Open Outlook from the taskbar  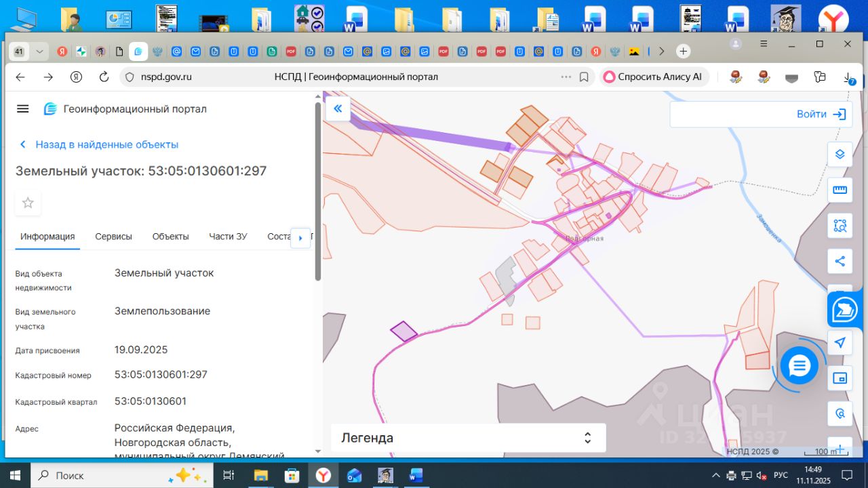(354, 475)
